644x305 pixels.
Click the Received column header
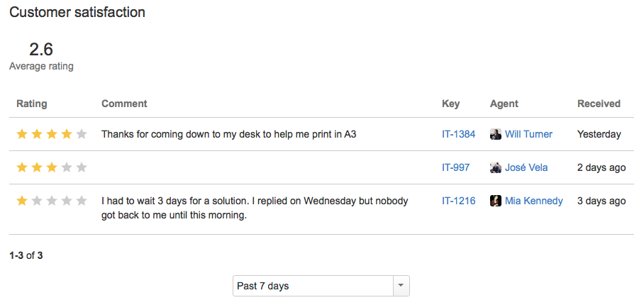tap(599, 104)
